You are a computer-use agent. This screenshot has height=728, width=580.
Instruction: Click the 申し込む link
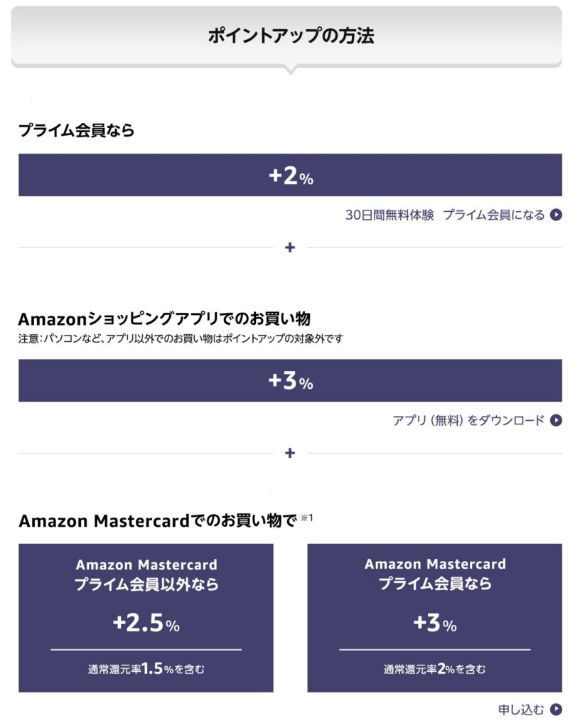[520, 710]
